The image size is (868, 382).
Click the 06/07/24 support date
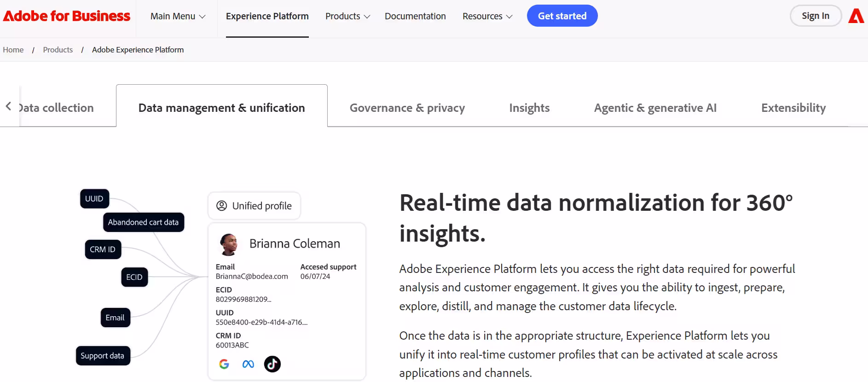[315, 276]
